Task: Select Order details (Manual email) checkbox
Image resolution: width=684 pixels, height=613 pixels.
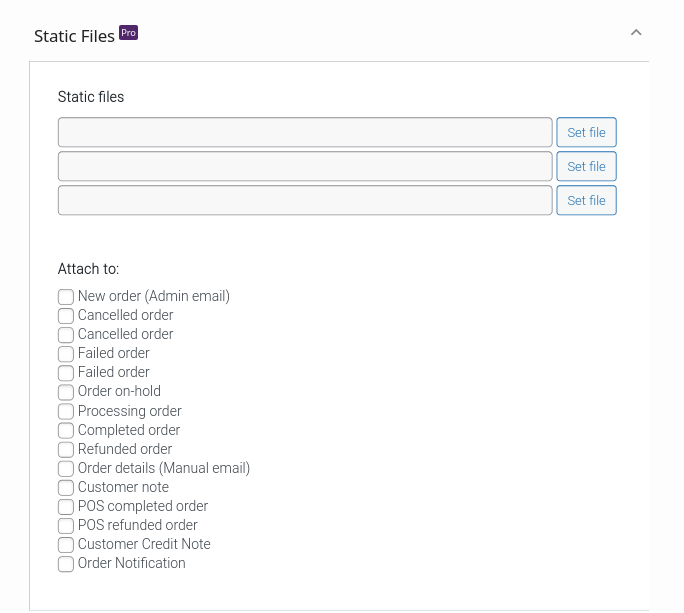Action: (x=66, y=469)
